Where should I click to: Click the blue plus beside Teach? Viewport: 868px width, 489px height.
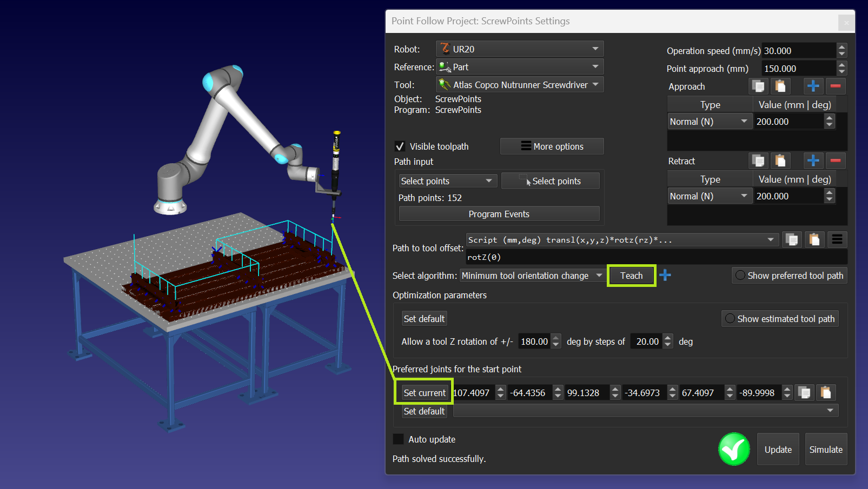665,276
